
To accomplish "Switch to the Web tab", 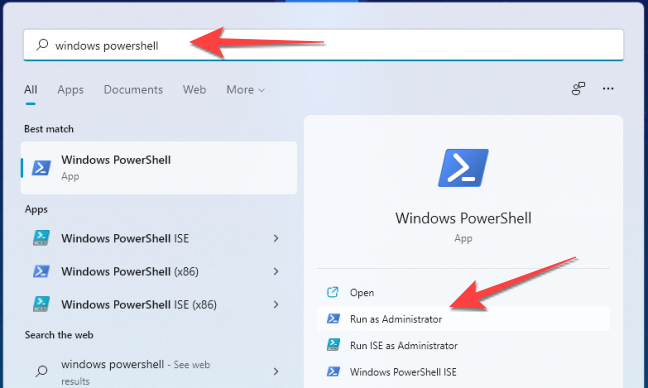I will tap(194, 90).
